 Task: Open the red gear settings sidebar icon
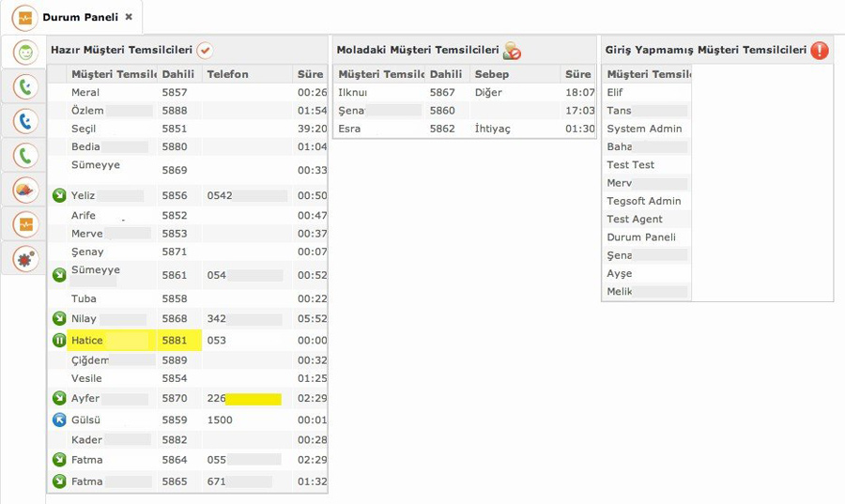(x=25, y=259)
